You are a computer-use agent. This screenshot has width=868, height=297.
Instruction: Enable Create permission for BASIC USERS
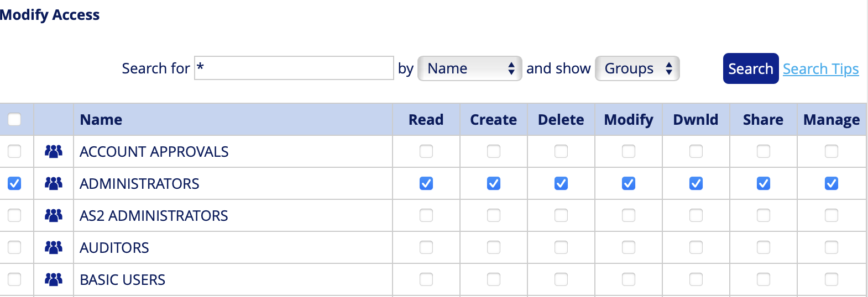click(494, 279)
